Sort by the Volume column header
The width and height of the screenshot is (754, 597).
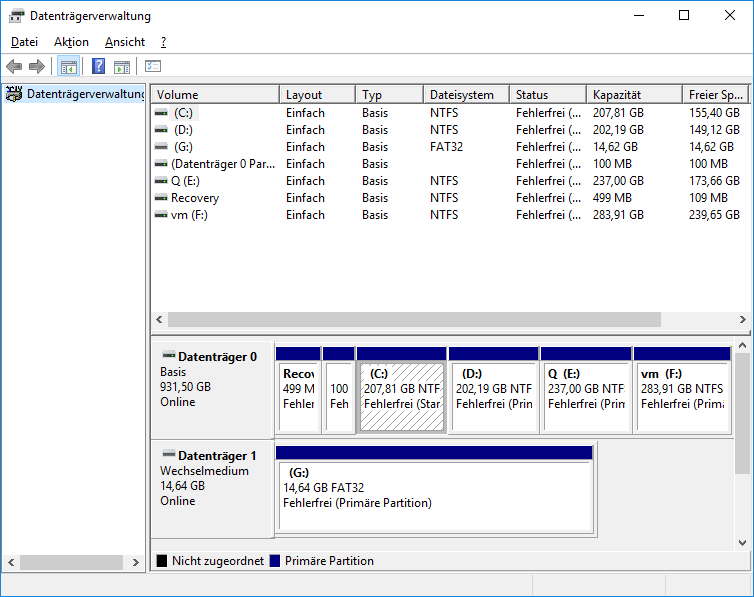click(x=215, y=95)
